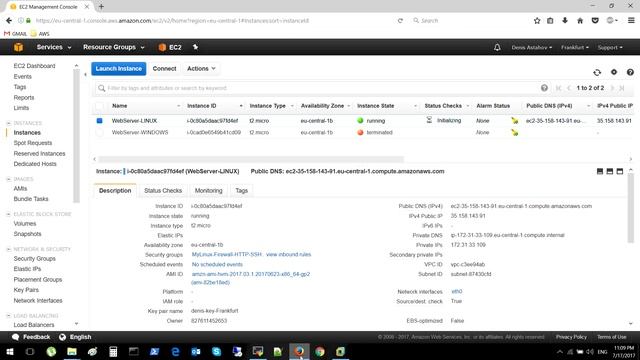Open the Services dropdown menu

point(54,47)
